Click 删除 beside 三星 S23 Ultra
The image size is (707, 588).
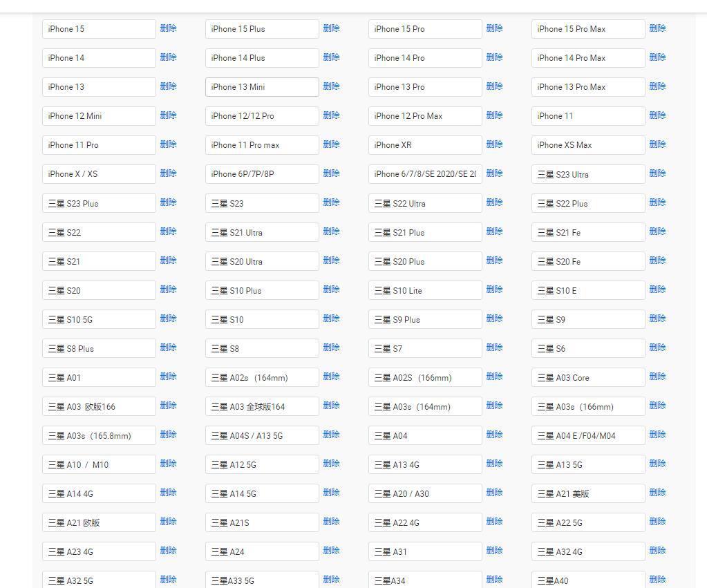[657, 173]
